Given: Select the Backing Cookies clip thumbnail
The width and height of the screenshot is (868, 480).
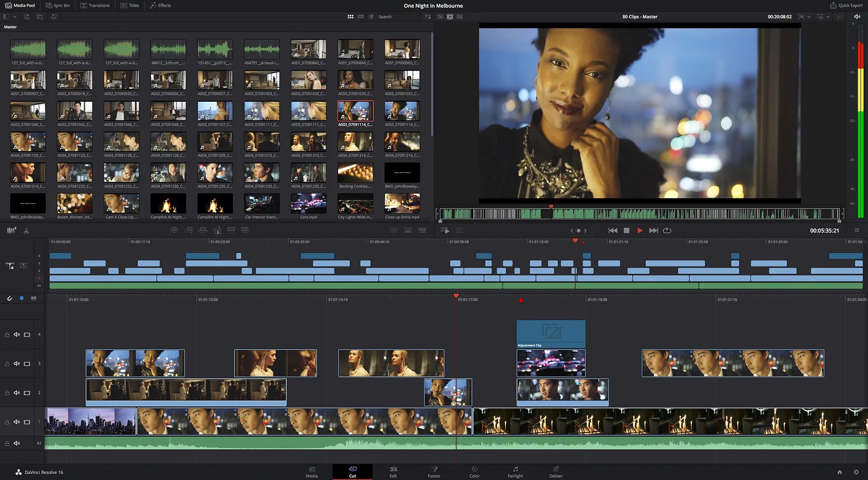Looking at the screenshot, I should pyautogui.click(x=355, y=173).
